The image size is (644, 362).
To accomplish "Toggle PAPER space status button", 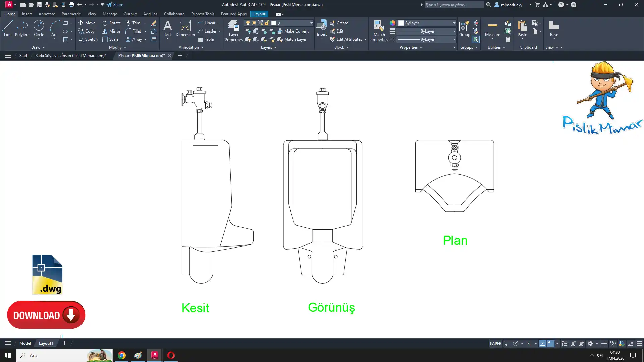I will (x=495, y=344).
